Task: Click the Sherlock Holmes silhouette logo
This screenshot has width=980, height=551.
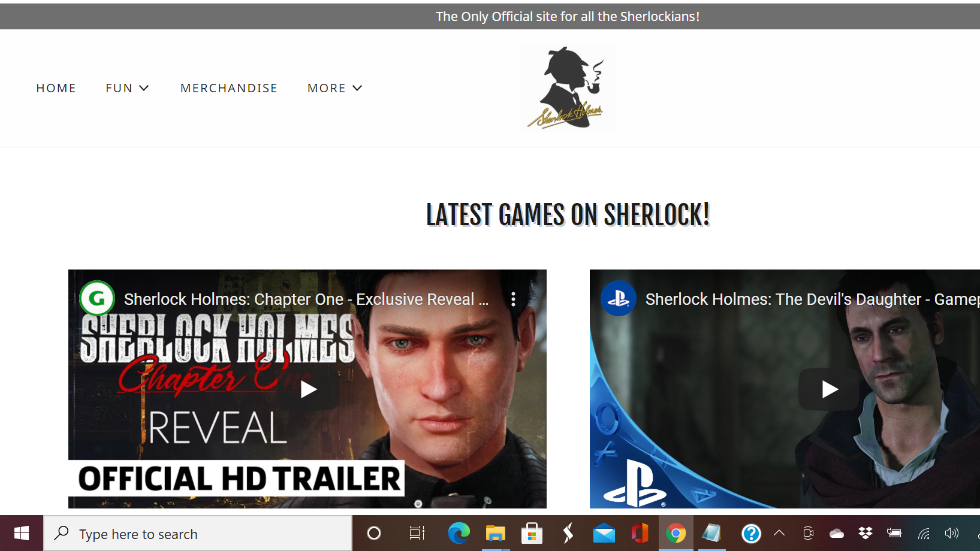Action: coord(568,87)
